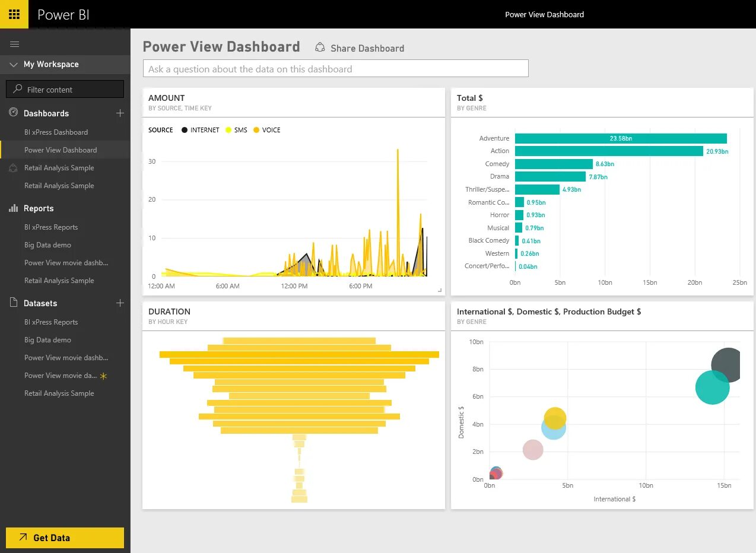Click the Comedy 8.63bn bar
Viewport: 756px width, 553px height.
click(554, 164)
